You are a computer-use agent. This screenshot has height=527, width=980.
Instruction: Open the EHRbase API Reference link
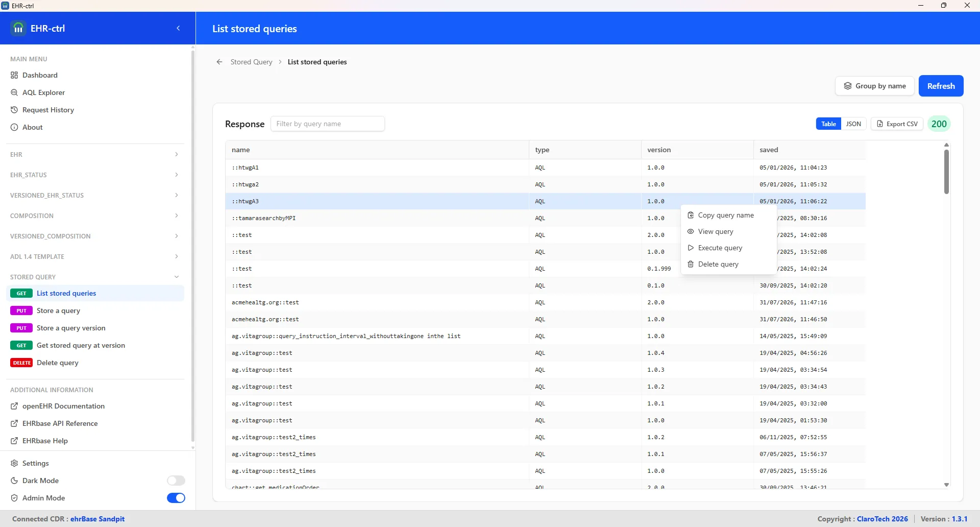click(x=60, y=423)
